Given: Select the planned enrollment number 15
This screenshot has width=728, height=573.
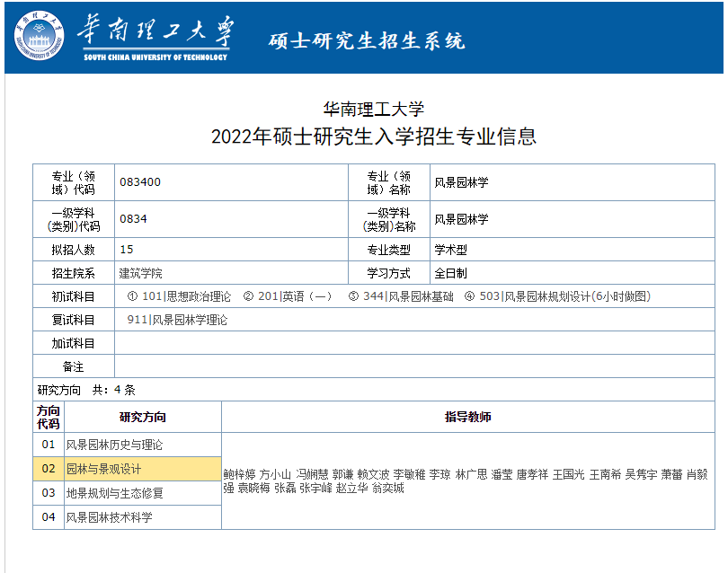Looking at the screenshot, I should pos(127,250).
